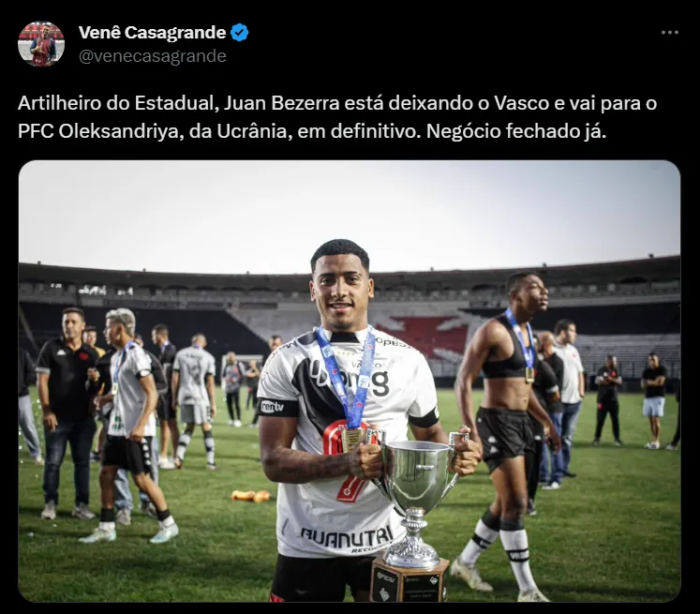This screenshot has width=700, height=614.
Task: Open the three-dot more options menu
Action: tap(670, 33)
